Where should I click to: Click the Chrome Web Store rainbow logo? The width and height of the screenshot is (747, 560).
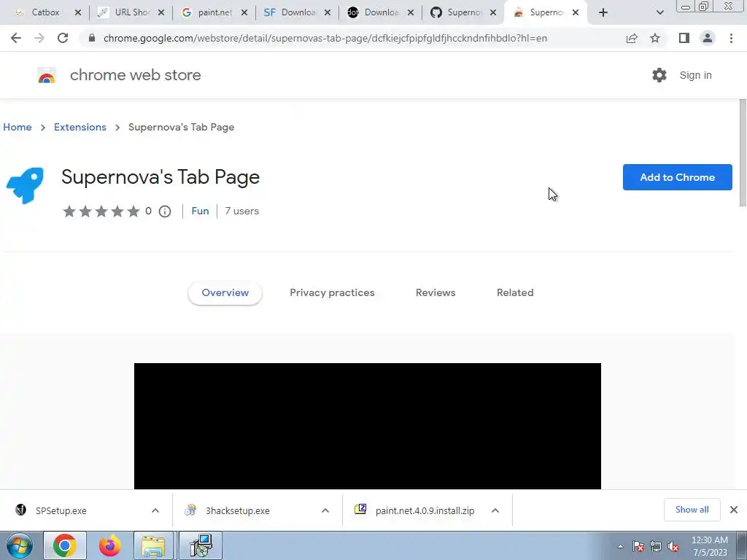[x=47, y=75]
